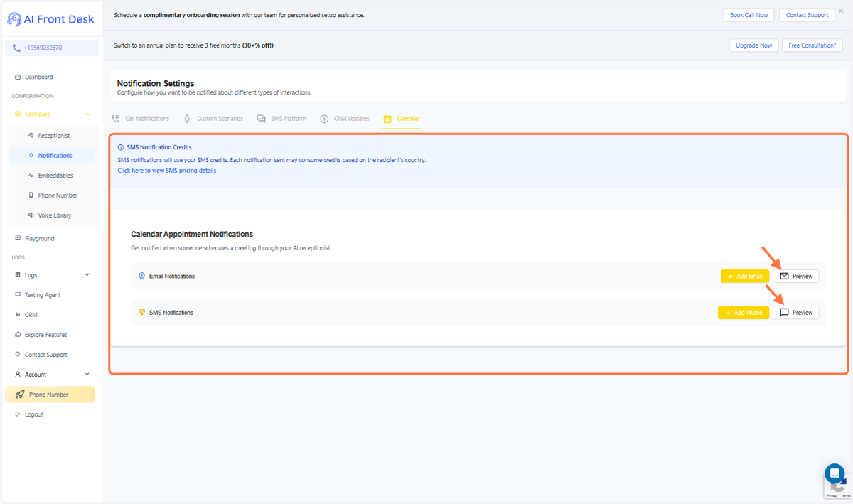The height and width of the screenshot is (504, 853).
Task: Click the phone icon beside +19569032570
Action: tap(16, 48)
